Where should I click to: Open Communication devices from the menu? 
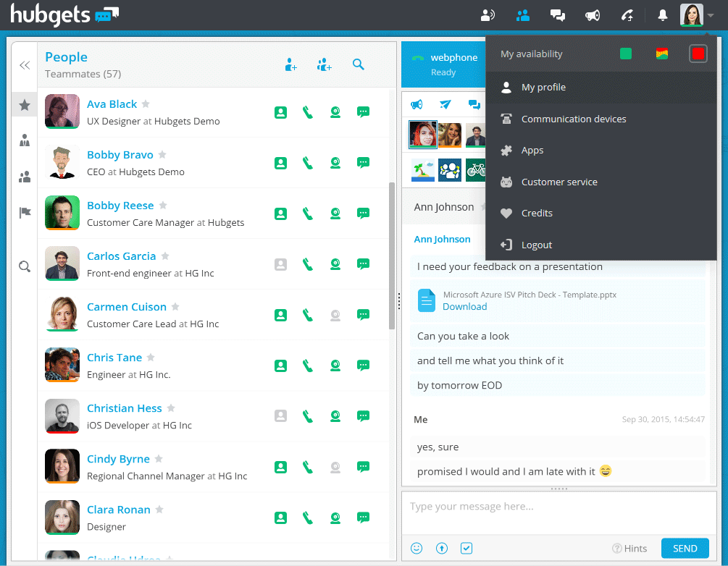pos(573,119)
